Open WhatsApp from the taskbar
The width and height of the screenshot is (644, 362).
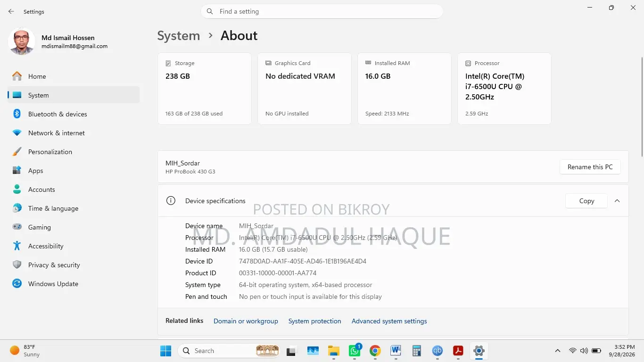[x=355, y=351]
